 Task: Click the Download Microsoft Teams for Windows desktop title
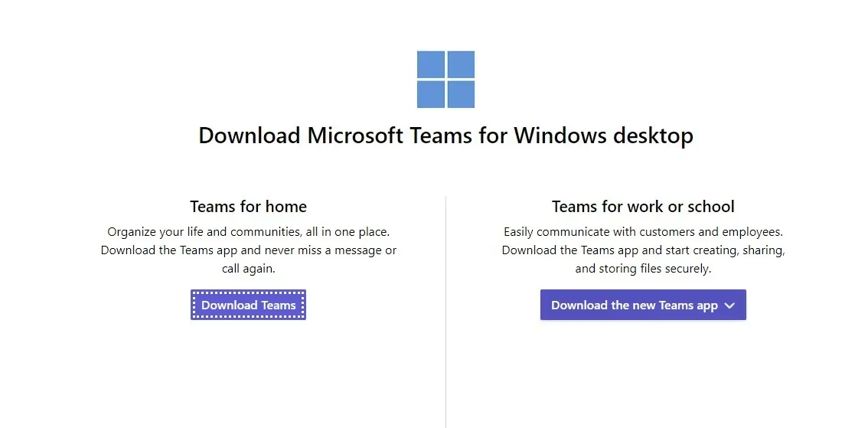coord(445,135)
